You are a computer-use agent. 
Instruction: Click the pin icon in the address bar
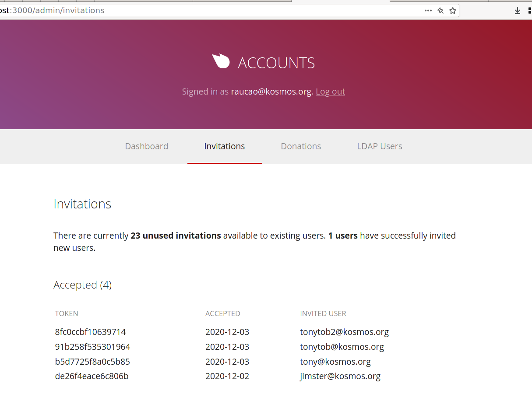(440, 11)
